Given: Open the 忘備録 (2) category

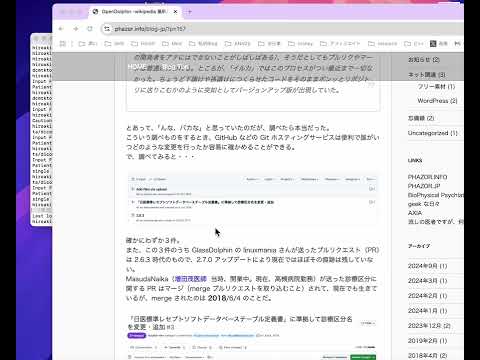Looking at the screenshot, I should pyautogui.click(x=421, y=118).
